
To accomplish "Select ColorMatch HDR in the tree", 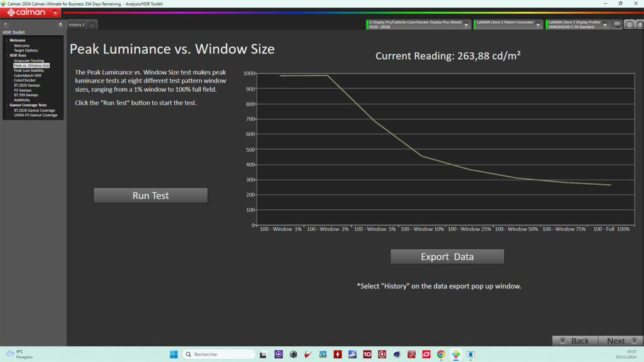I will tap(28, 75).
